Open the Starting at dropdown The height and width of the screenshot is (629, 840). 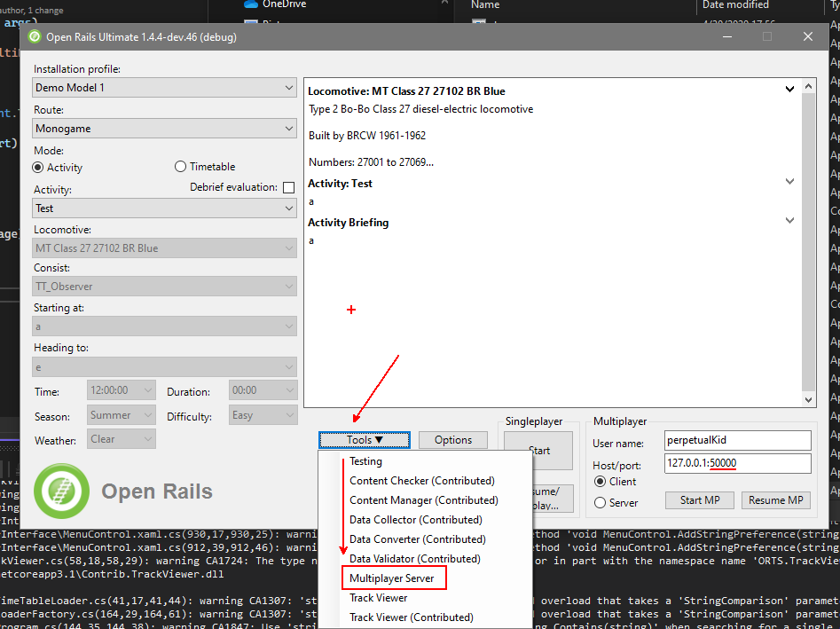[164, 326]
